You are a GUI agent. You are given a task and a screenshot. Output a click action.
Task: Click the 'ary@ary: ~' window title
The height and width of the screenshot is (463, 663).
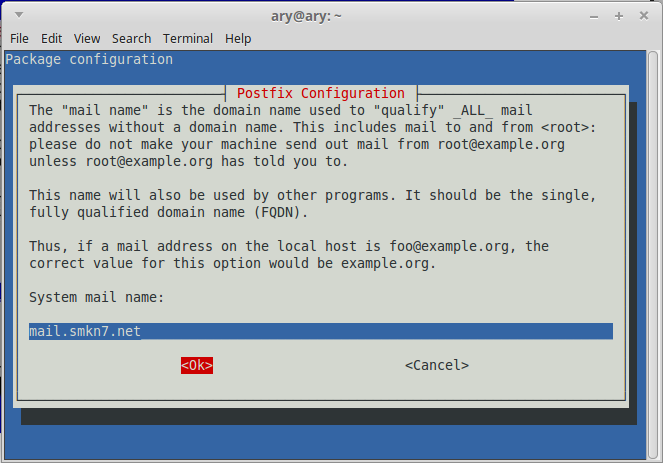point(306,16)
